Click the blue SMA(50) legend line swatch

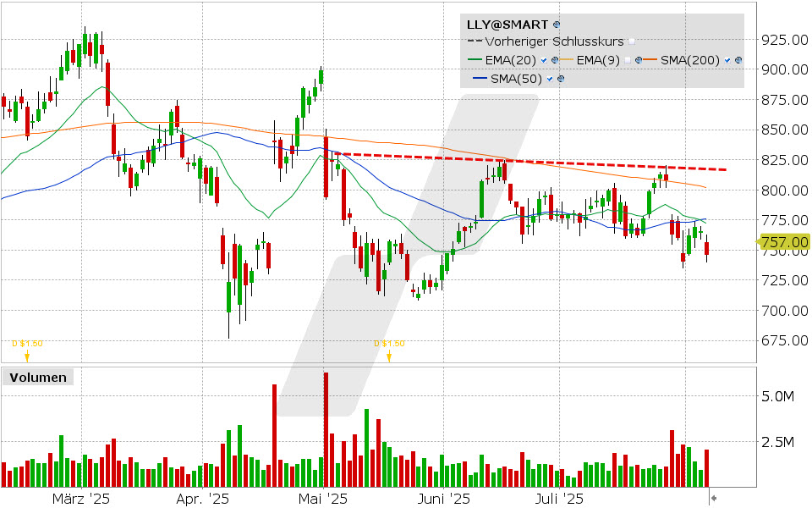point(480,79)
